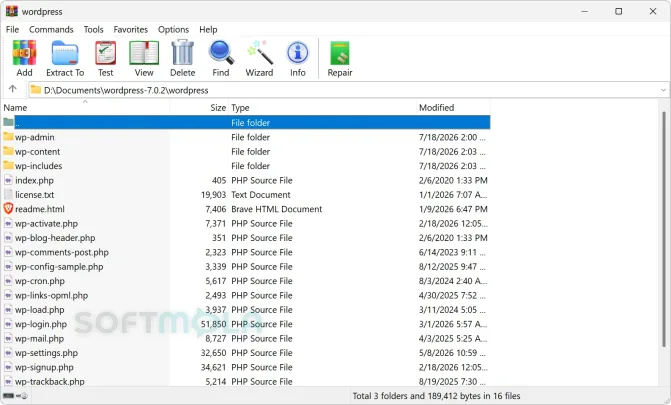Click the size value 51,850
Viewport: 671px width, 405px height.
pos(214,324)
